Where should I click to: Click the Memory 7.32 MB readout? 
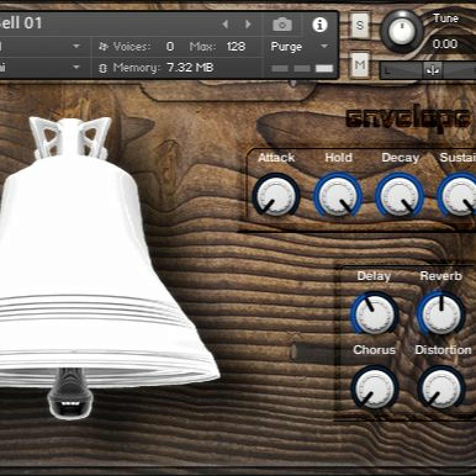[x=190, y=67]
